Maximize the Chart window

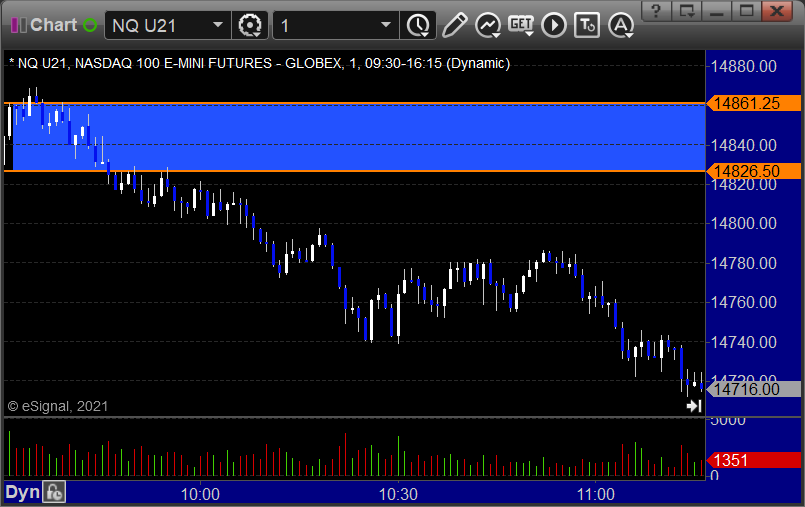pos(746,11)
